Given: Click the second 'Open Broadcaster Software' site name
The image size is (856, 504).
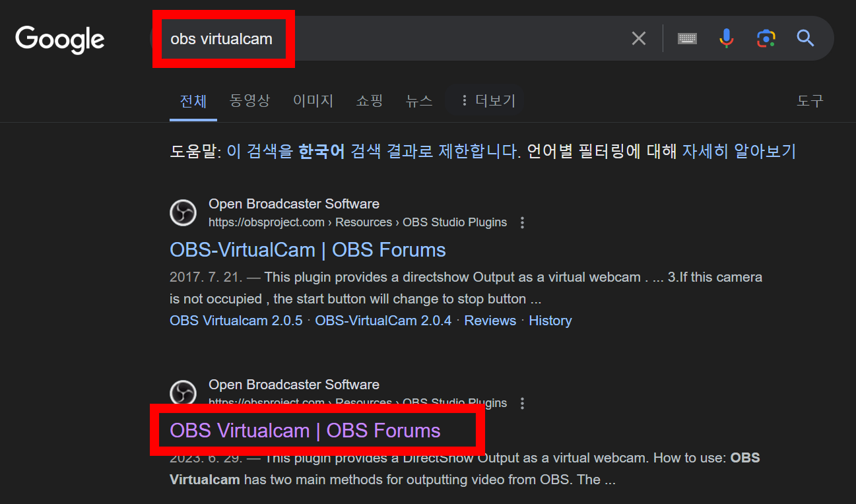Looking at the screenshot, I should 294,385.
